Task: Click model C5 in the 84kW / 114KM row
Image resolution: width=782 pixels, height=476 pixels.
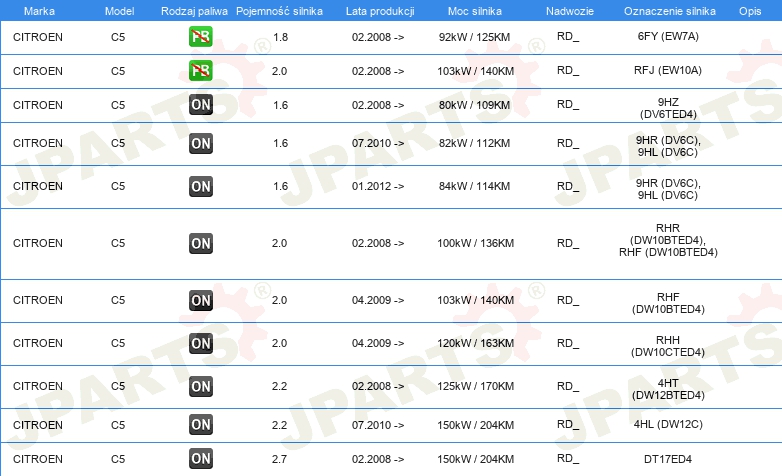Action: coord(118,186)
